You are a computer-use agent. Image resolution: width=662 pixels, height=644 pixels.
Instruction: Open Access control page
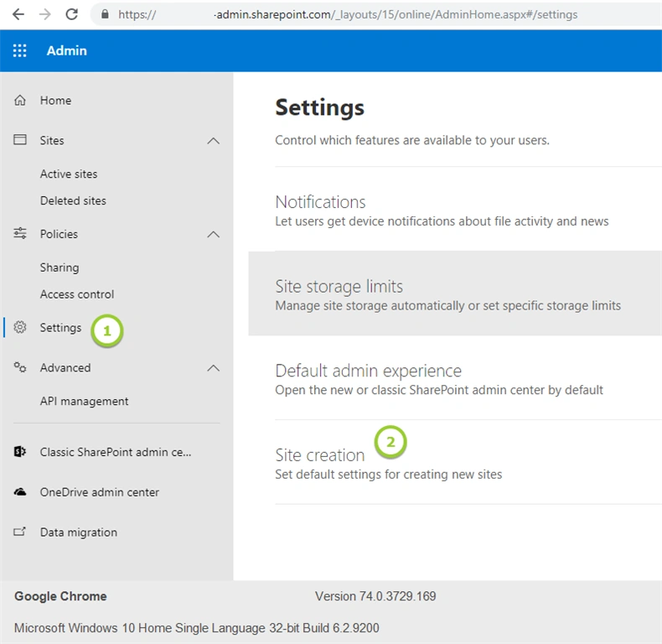[77, 294]
